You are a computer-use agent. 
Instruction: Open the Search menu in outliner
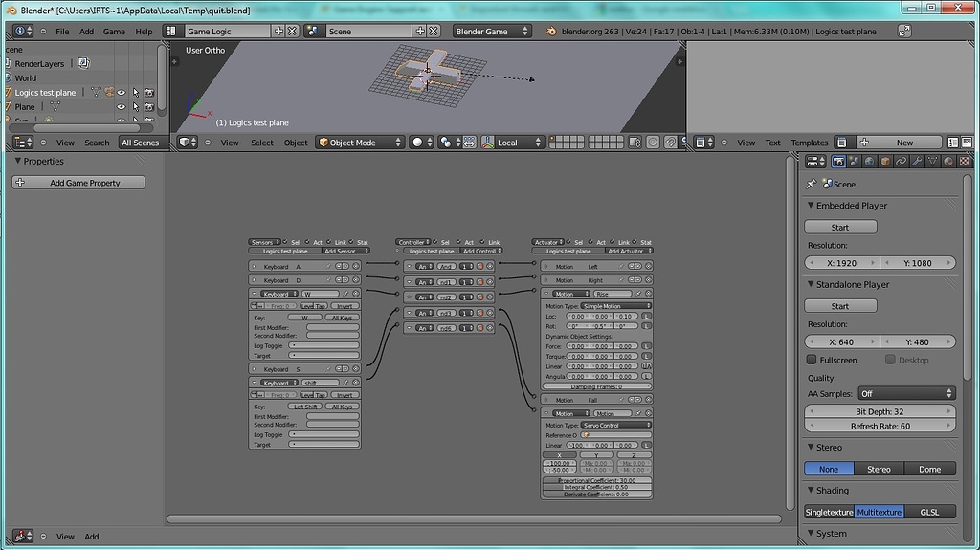point(97,143)
